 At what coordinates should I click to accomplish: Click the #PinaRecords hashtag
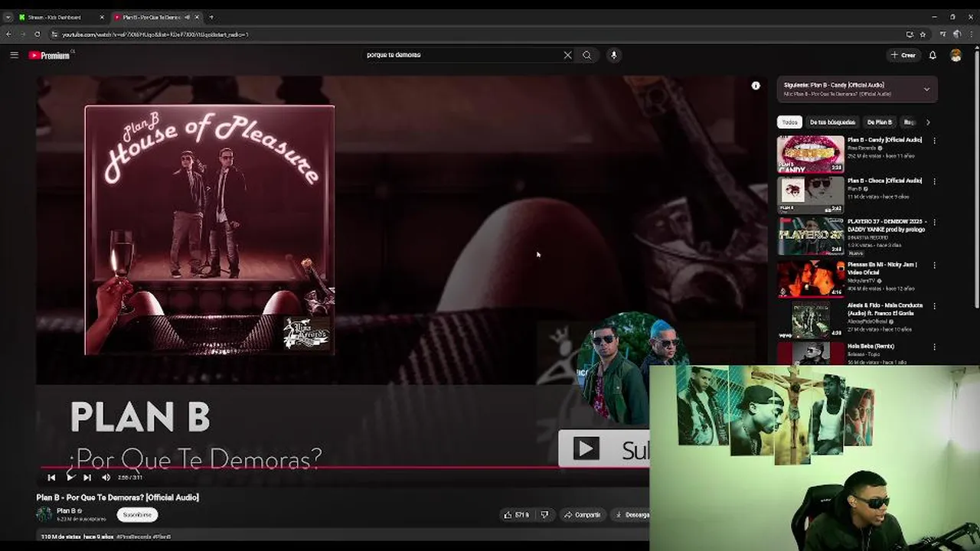pos(132,536)
